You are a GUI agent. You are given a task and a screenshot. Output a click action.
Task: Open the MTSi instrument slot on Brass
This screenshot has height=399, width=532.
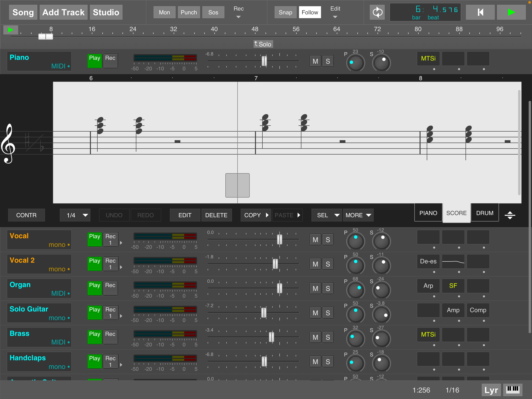(428, 335)
